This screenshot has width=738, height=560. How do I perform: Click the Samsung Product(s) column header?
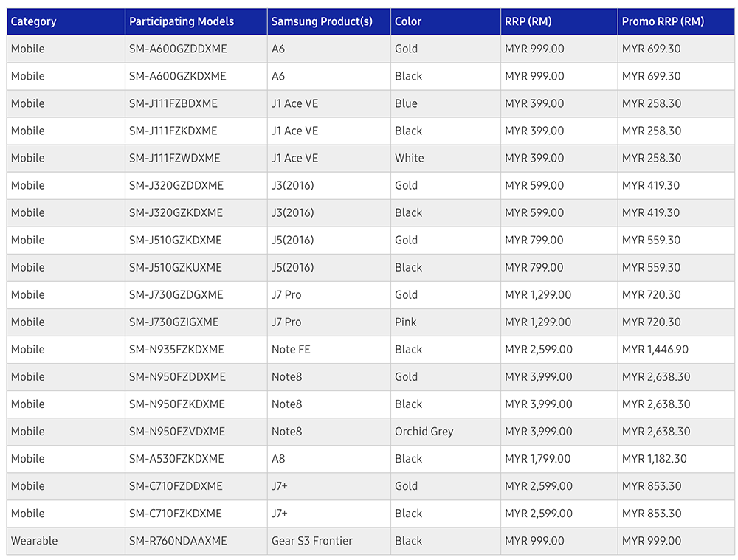[x=322, y=21]
